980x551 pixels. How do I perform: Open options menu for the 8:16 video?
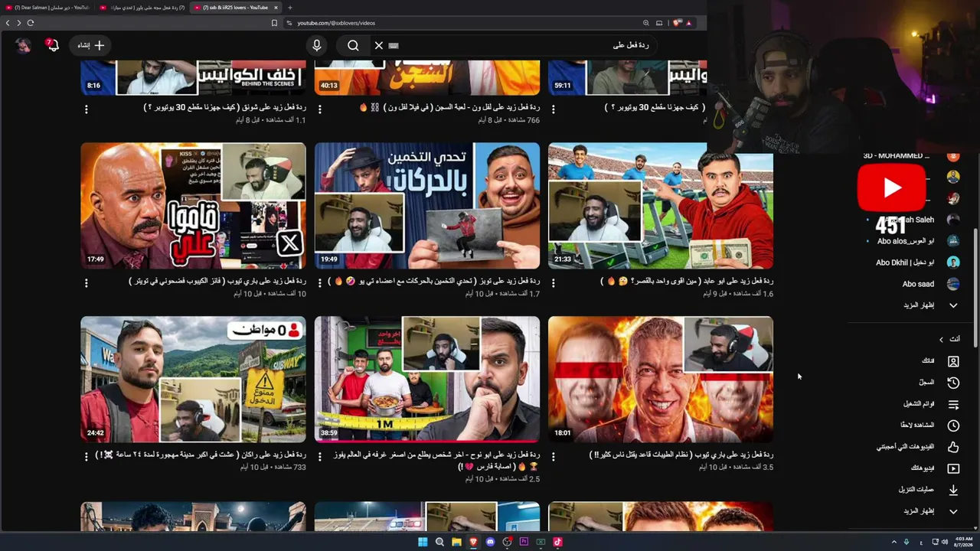[86, 109]
